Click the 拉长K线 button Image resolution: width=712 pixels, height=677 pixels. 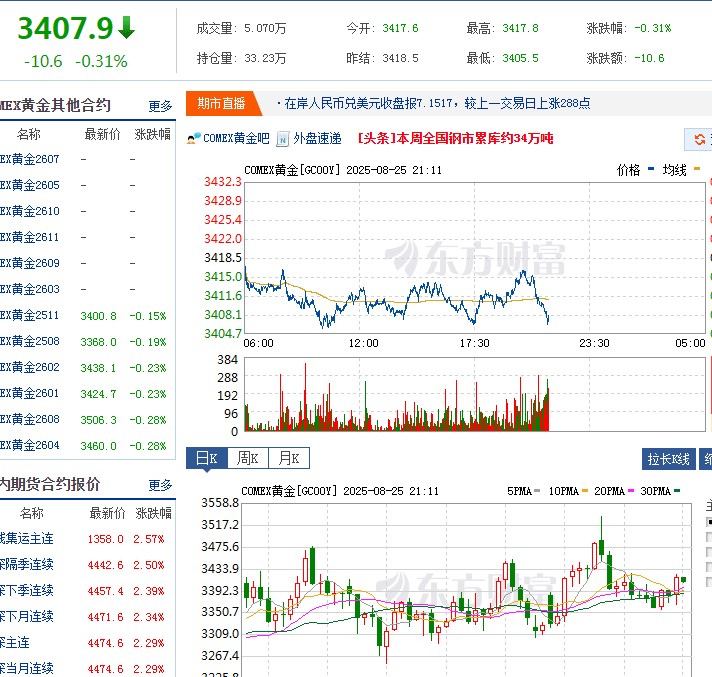pyautogui.click(x=668, y=459)
